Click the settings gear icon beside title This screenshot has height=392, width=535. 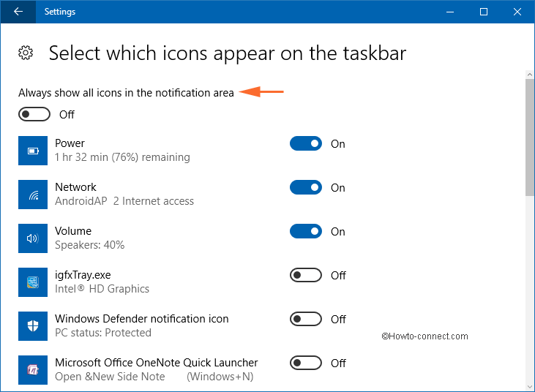(x=26, y=53)
